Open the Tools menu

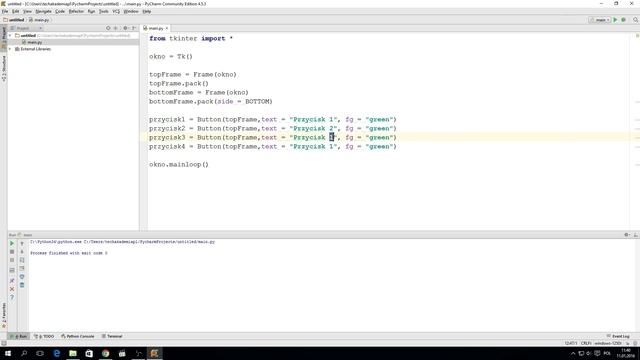104,11
